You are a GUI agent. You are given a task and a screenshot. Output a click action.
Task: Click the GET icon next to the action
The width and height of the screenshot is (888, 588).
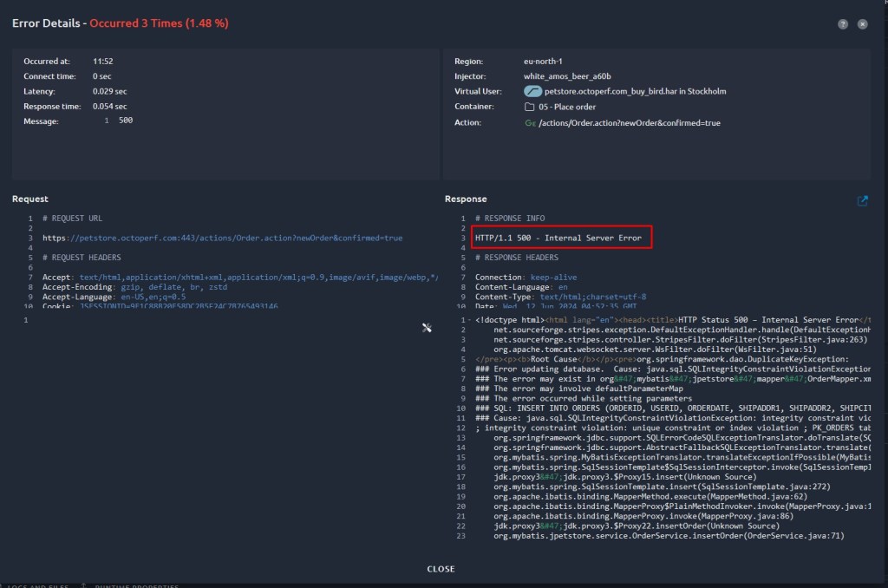(530, 123)
